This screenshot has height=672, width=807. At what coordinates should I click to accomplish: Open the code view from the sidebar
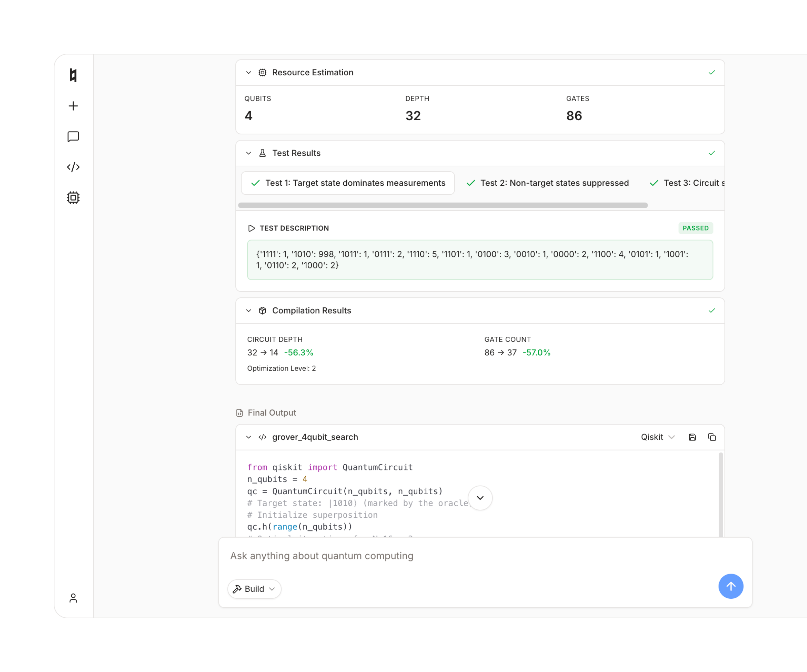click(73, 167)
